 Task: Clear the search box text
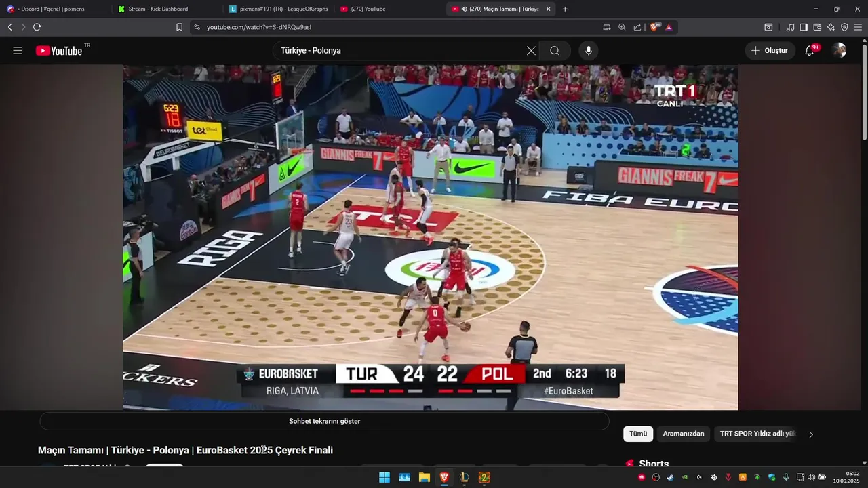(x=531, y=51)
